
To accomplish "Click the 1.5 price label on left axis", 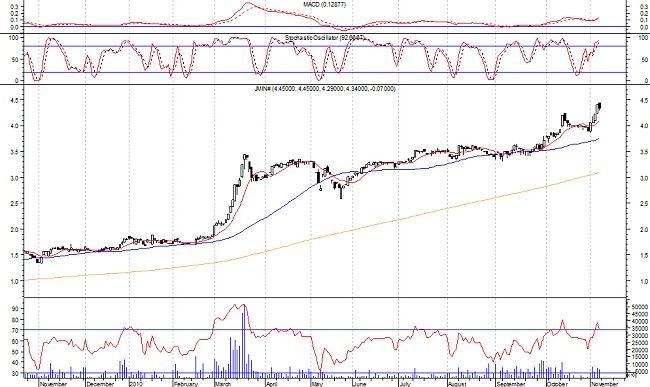I will [x=15, y=256].
